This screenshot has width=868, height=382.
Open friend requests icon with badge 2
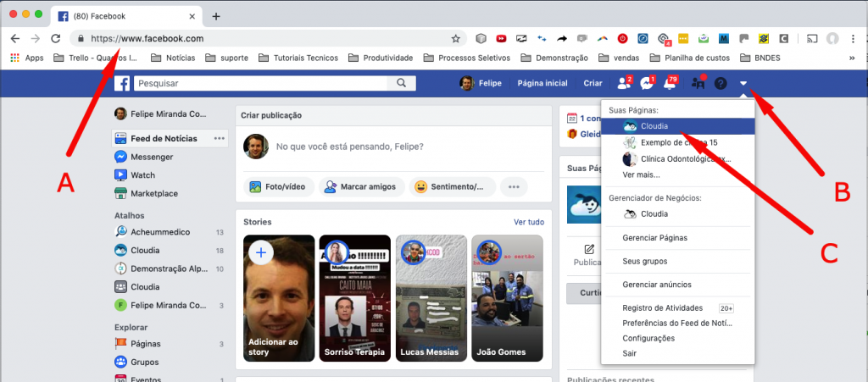(624, 83)
